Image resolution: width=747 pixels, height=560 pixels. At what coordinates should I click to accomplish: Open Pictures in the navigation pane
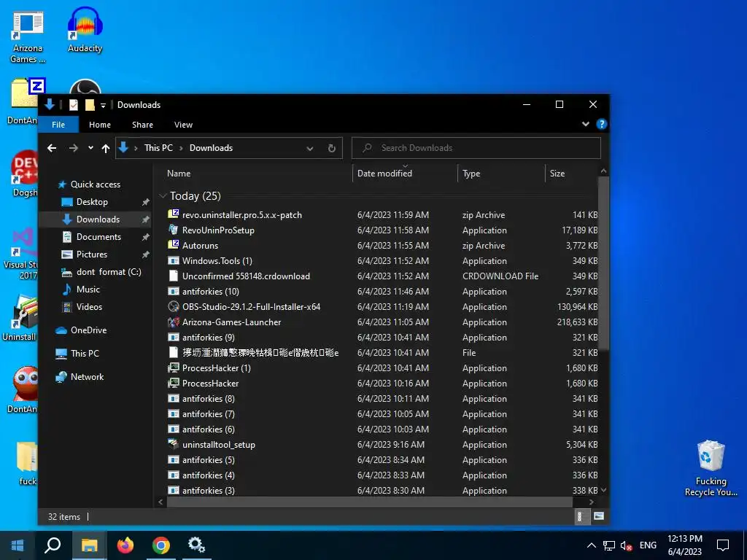pos(91,254)
